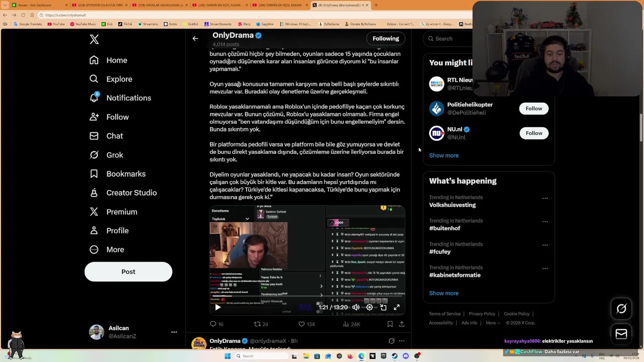644x362 pixels.
Task: Follow Politiehelikopter account
Action: coord(534,109)
